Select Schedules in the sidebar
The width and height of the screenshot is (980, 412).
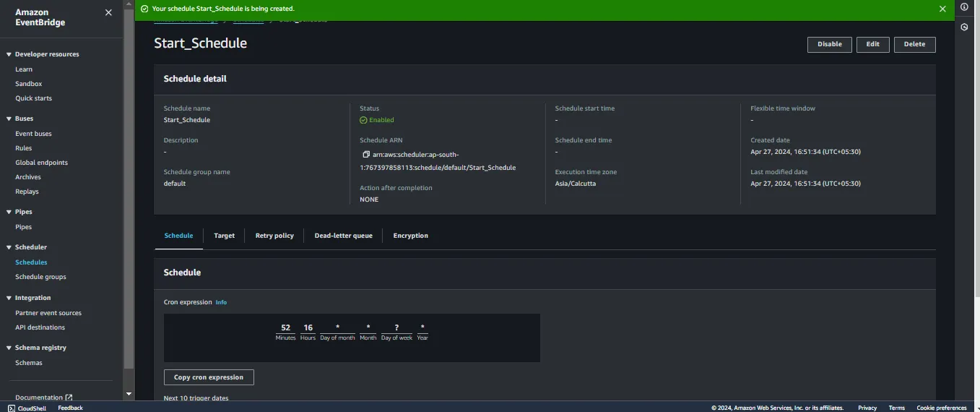pos(31,262)
